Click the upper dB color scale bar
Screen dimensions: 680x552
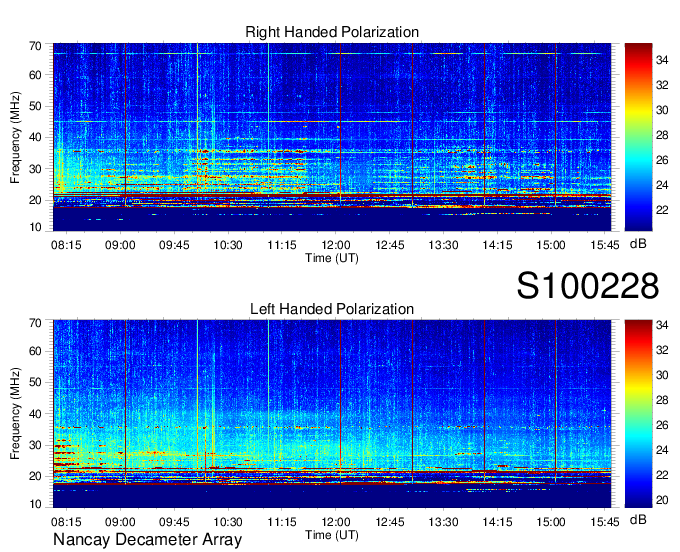(638, 137)
